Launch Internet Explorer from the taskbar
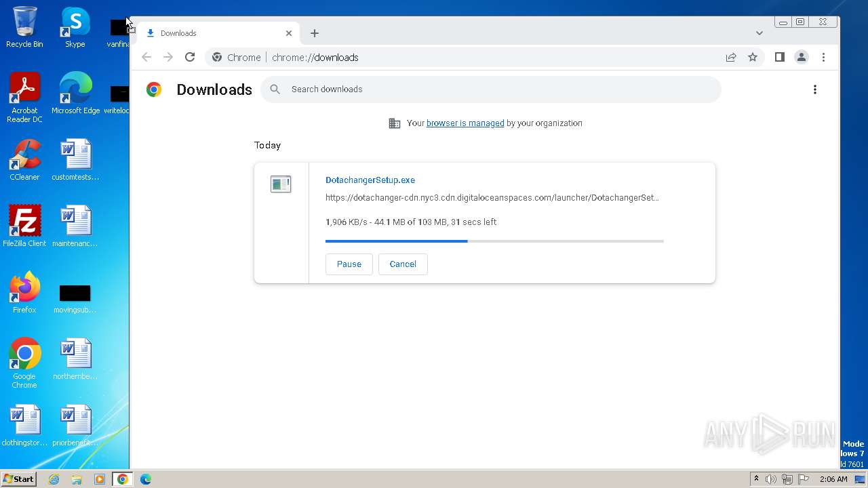Image resolution: width=868 pixels, height=488 pixels. point(54,479)
